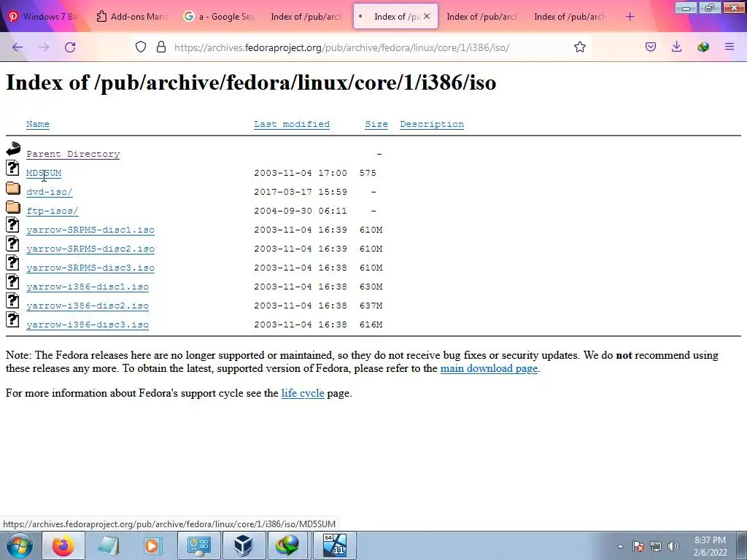This screenshot has height=560, width=747.
Task: Switch to the first Index of /pub/arch tab
Action: coord(307,16)
